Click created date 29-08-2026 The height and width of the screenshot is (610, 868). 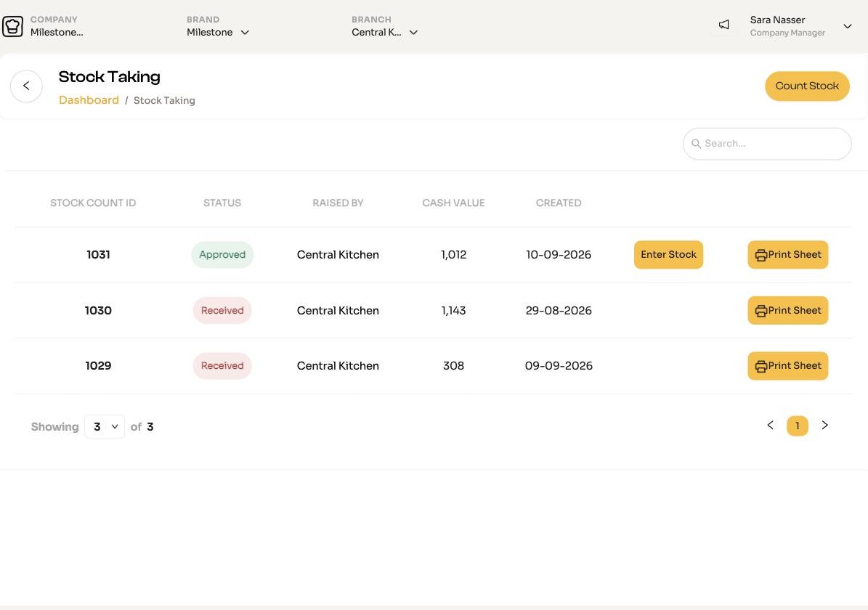pos(559,311)
